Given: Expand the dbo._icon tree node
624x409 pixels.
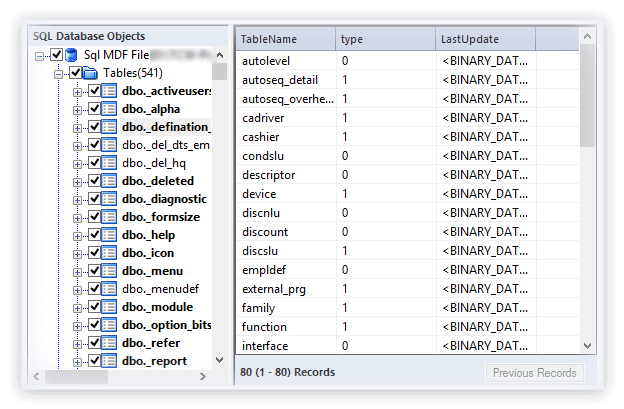Looking at the screenshot, I should point(78,253).
